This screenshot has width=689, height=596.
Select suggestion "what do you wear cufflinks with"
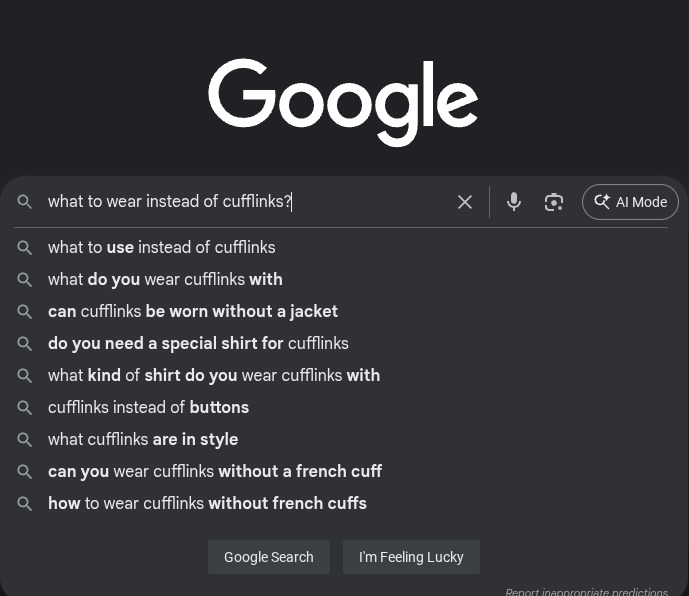coord(165,279)
